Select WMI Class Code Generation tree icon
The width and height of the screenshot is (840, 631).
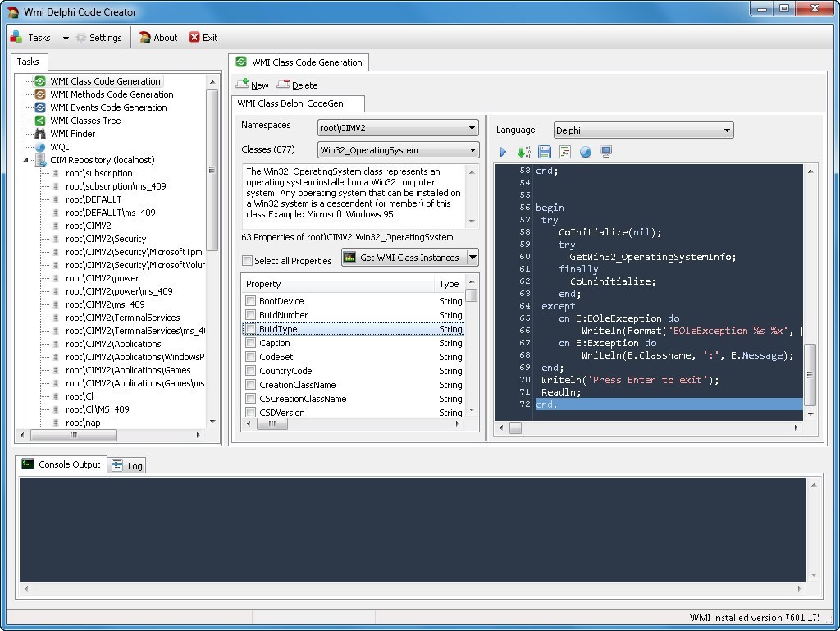(40, 81)
